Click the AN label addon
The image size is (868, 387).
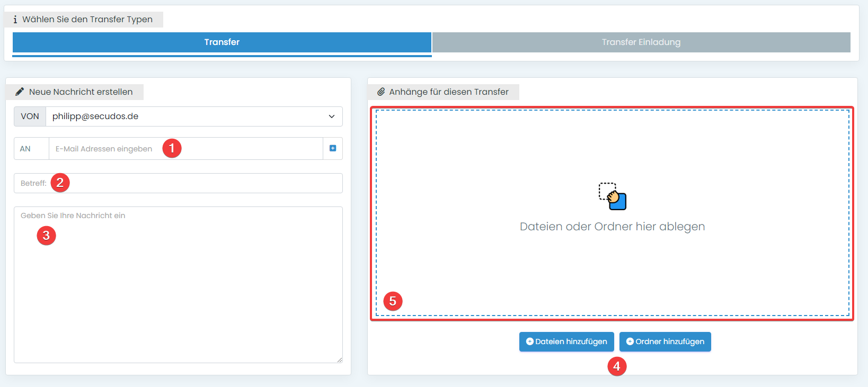tap(25, 149)
